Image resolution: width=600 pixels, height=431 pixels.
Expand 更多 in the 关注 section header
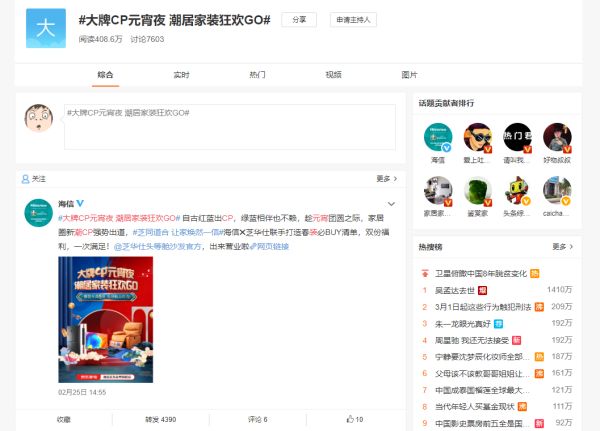coord(386,178)
